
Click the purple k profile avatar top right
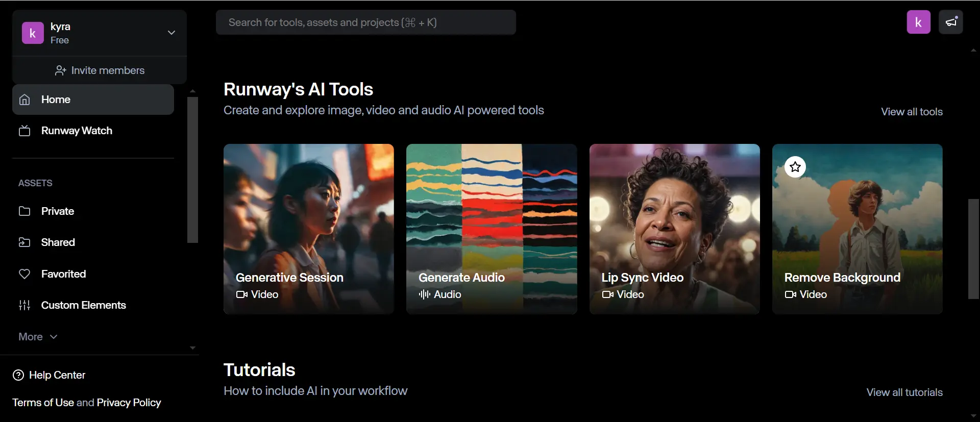coord(919,22)
